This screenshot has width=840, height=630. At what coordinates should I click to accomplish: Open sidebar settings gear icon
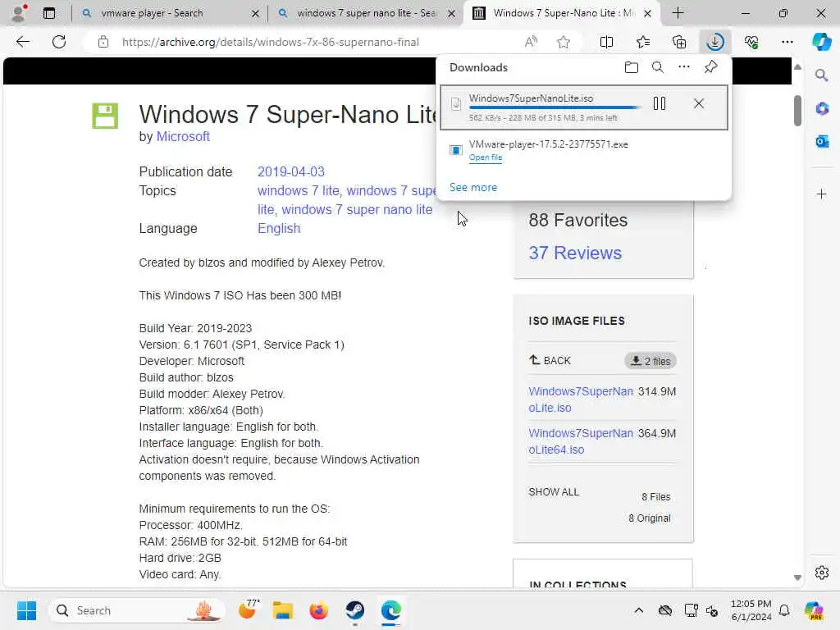[822, 573]
